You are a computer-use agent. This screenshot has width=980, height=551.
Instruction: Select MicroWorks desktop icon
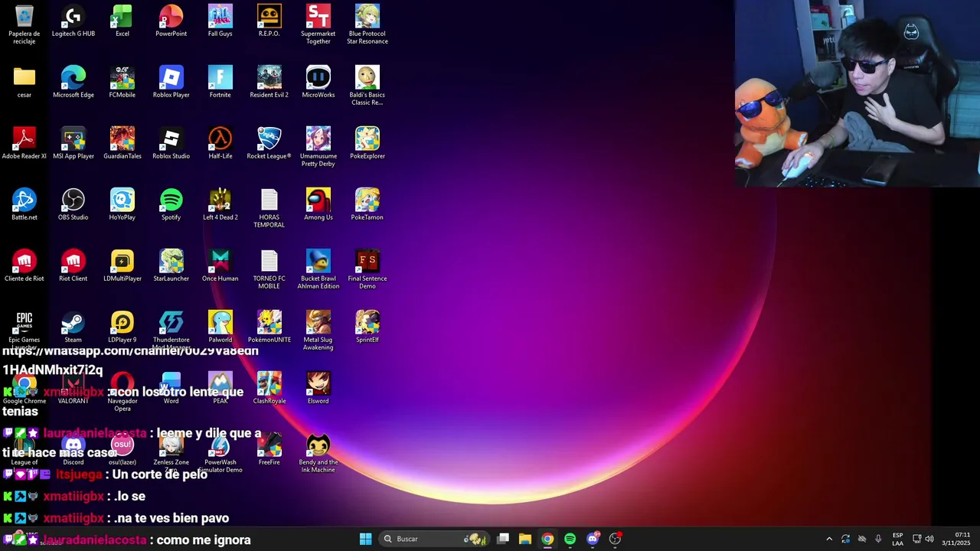pyautogui.click(x=318, y=83)
